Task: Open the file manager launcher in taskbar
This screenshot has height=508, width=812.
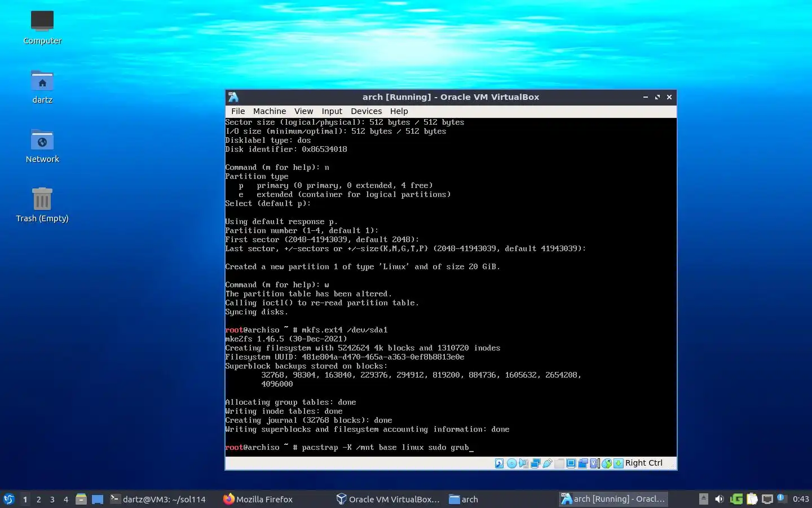Action: point(81,499)
